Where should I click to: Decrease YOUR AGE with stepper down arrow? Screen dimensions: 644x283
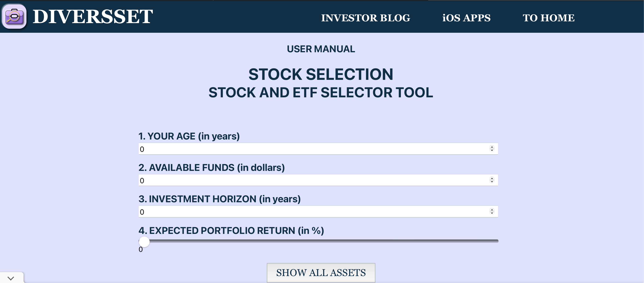click(x=492, y=150)
